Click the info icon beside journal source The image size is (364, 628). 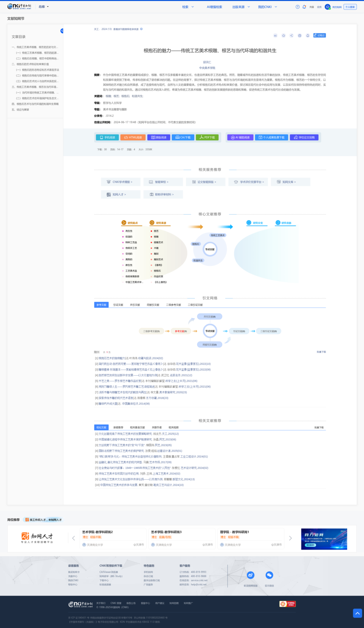(141, 29)
